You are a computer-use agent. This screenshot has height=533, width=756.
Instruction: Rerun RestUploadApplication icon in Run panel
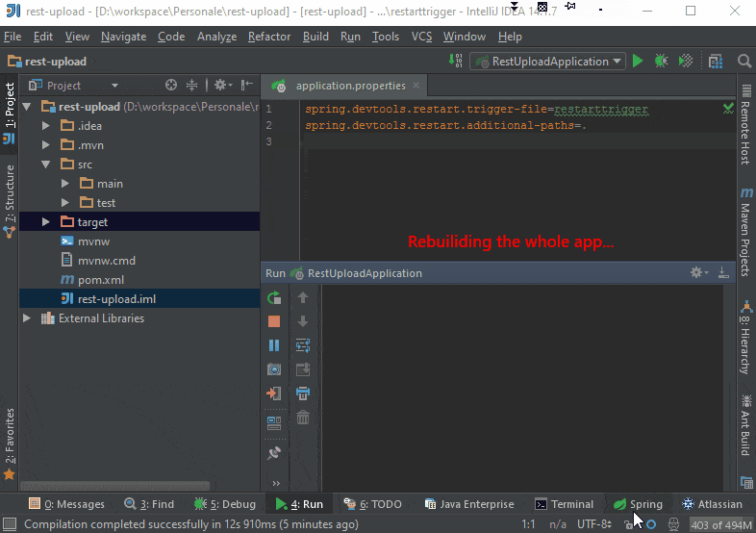(x=274, y=297)
